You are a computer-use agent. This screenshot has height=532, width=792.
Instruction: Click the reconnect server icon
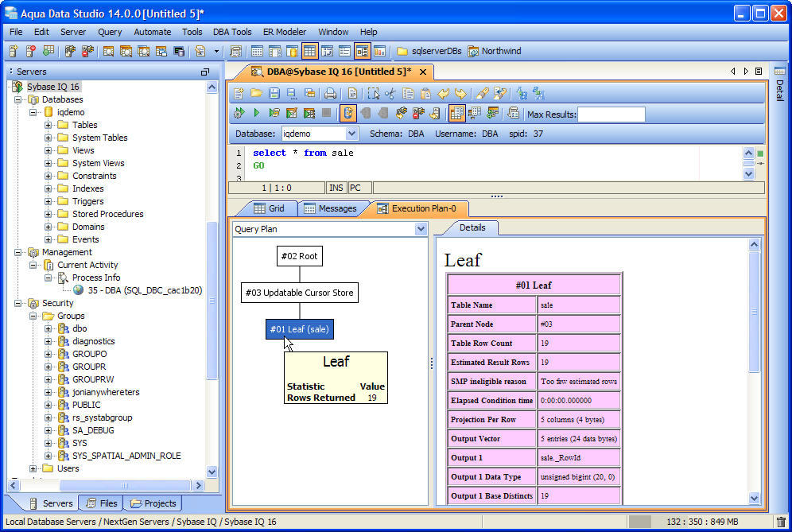(x=436, y=113)
